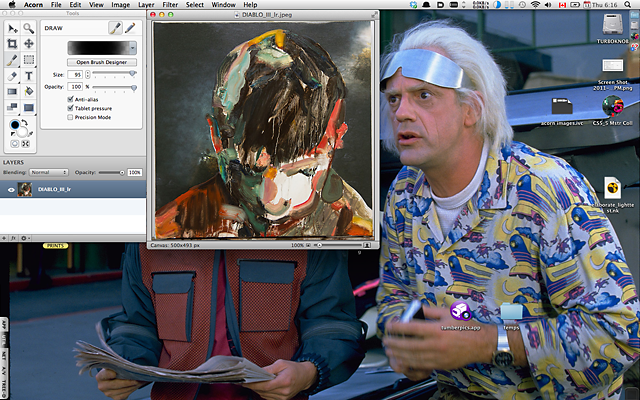Click background white color well
This screenshot has height=400, width=640.
tap(22, 132)
